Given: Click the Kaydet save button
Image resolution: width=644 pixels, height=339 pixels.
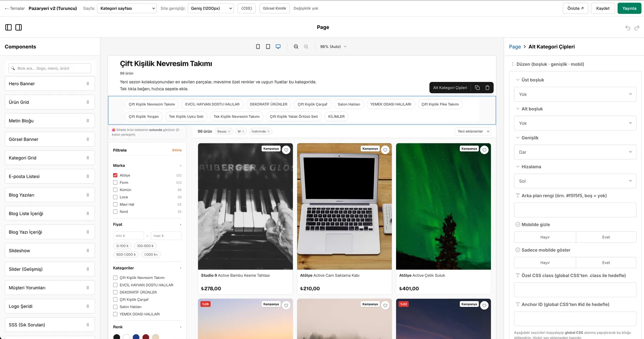Looking at the screenshot, I should tap(603, 8).
